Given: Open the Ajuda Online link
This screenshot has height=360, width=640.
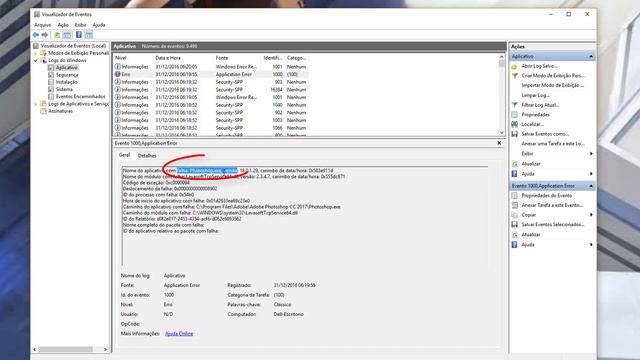Looking at the screenshot, I should click(179, 333).
